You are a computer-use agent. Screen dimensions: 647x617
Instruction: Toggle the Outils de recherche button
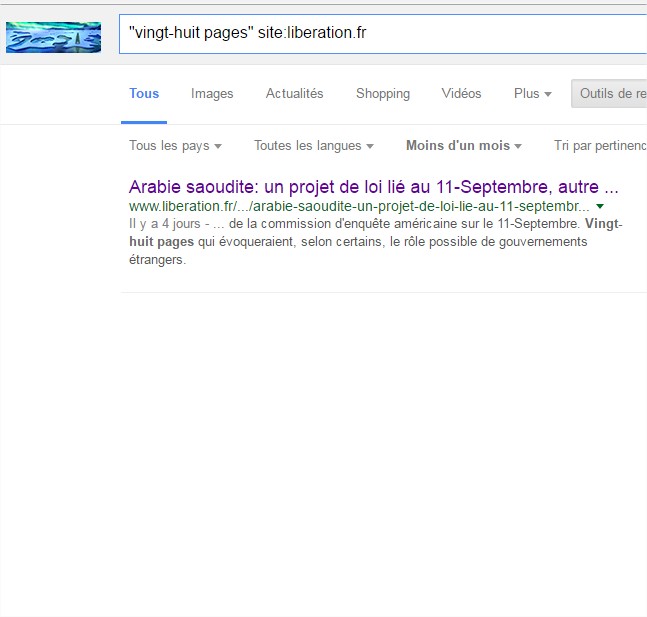click(x=609, y=94)
